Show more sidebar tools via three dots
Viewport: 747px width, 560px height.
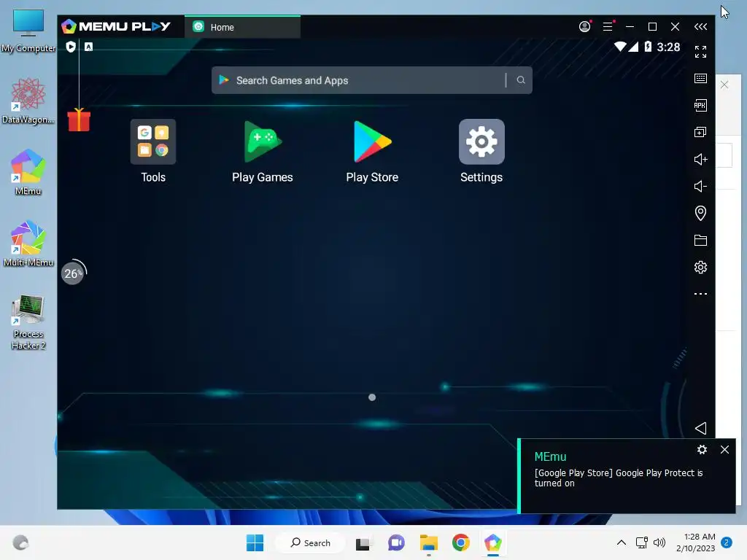coord(700,294)
